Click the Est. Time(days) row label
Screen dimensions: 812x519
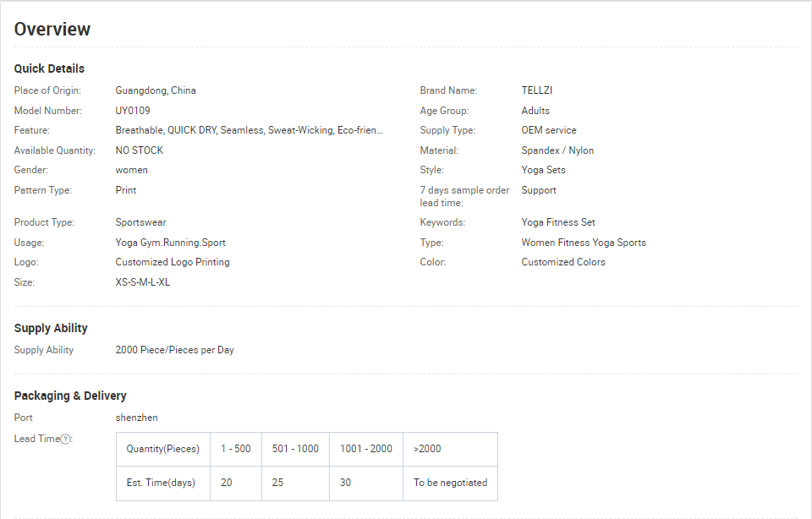(x=161, y=483)
